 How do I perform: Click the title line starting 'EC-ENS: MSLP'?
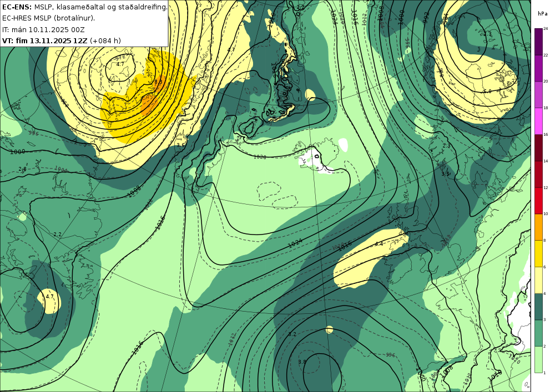84,7
